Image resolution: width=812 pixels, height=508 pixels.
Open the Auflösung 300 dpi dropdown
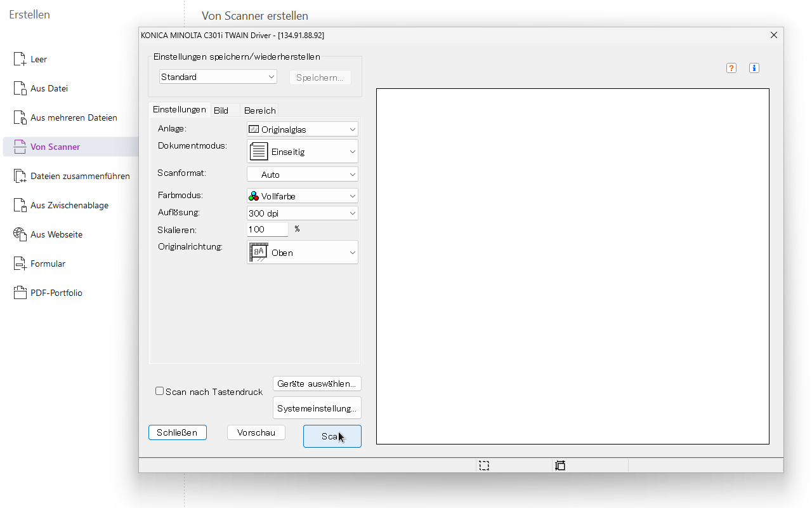click(x=302, y=213)
